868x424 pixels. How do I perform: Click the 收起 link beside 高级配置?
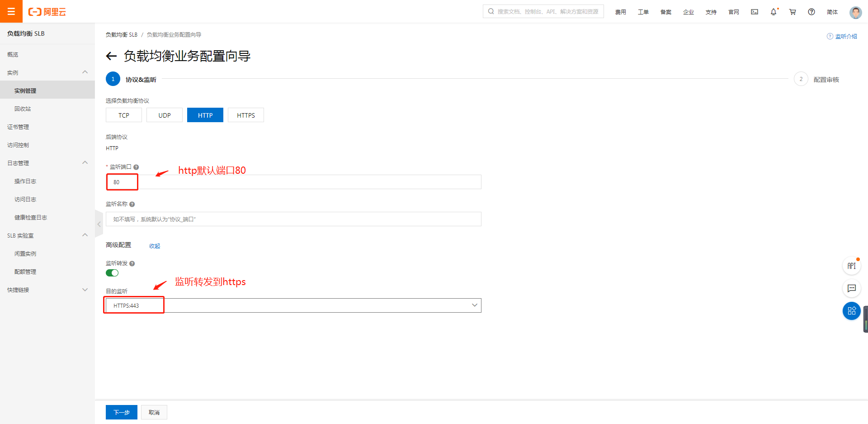155,246
